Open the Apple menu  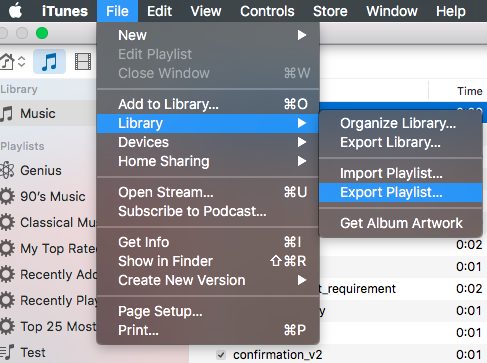click(15, 11)
